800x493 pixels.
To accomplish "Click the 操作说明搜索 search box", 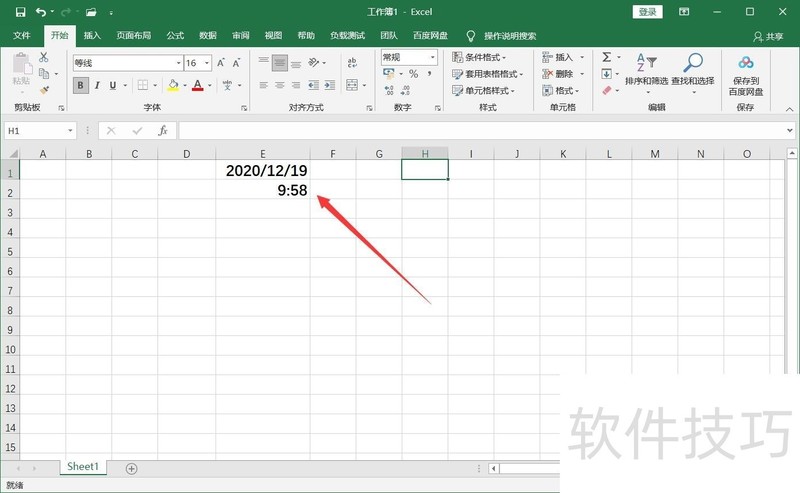I will [510, 36].
